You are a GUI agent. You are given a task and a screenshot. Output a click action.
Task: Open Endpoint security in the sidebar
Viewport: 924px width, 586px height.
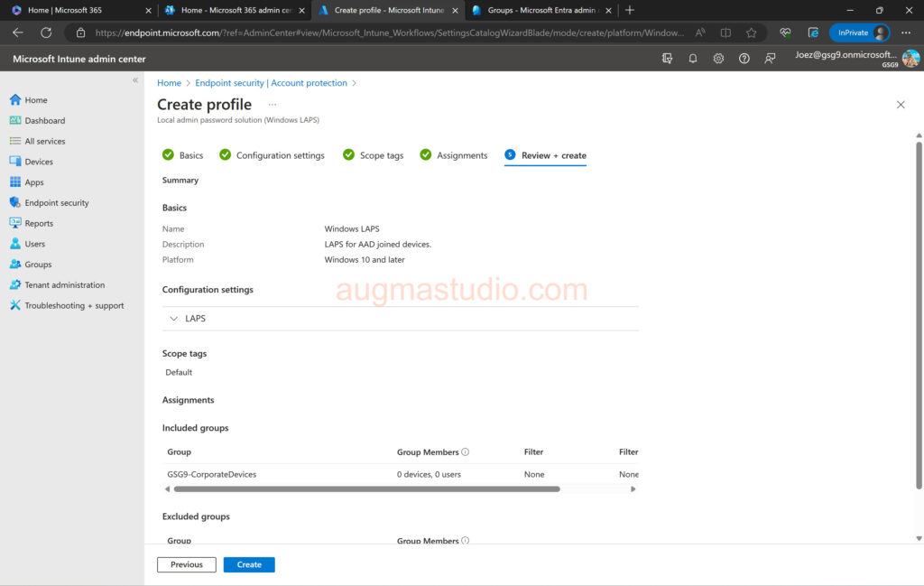coord(56,203)
